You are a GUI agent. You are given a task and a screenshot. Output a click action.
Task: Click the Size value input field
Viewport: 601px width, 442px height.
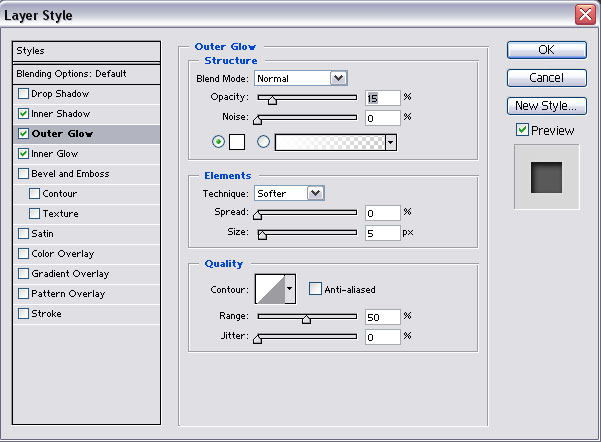[381, 233]
